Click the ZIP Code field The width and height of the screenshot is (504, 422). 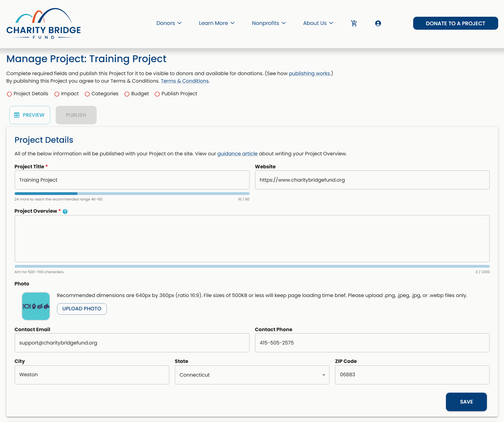click(412, 375)
